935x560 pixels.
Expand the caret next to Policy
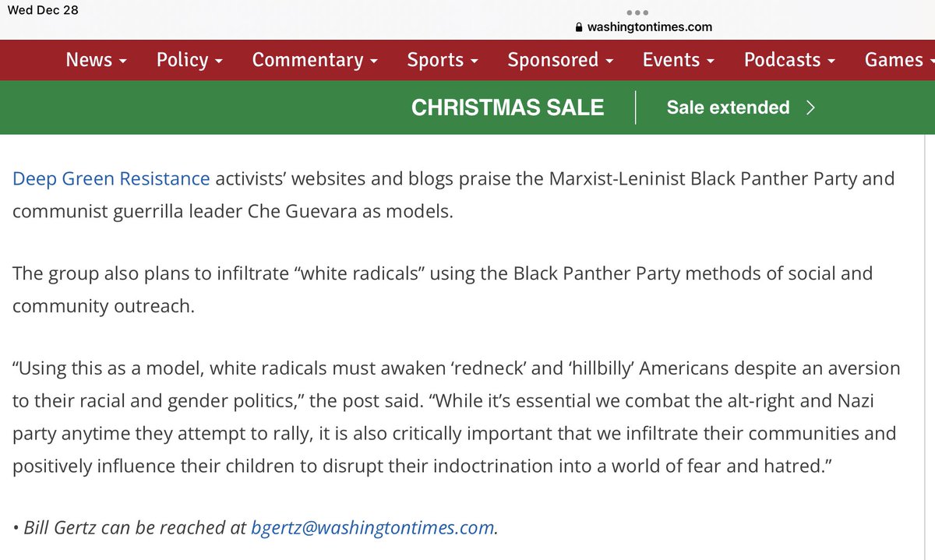click(219, 61)
